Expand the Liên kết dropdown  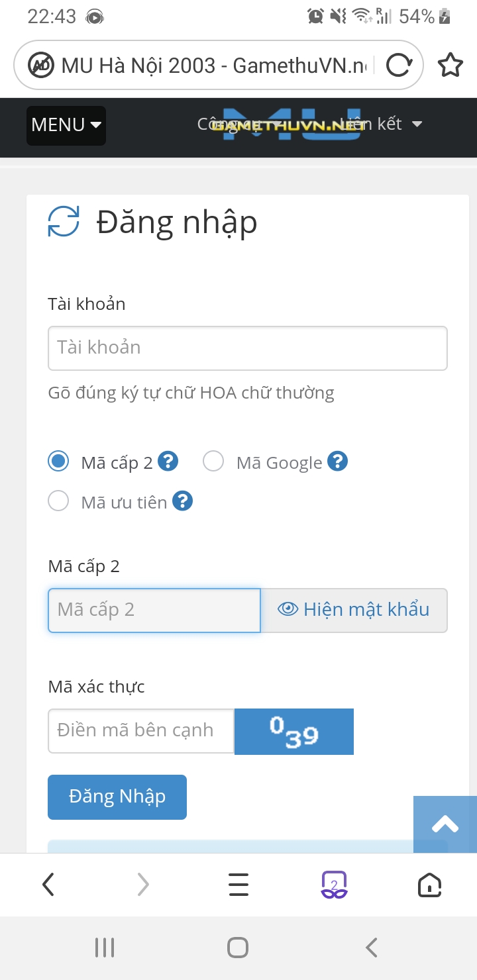click(380, 124)
